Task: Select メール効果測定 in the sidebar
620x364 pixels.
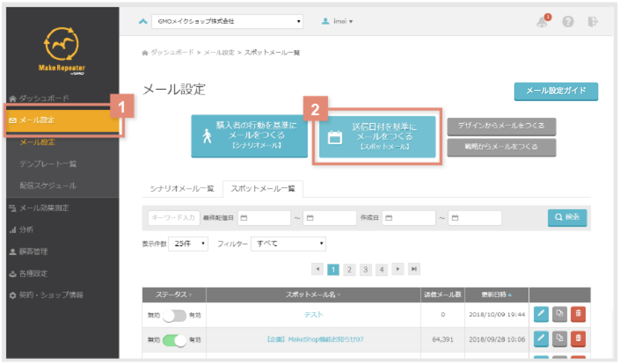Action: [44, 208]
